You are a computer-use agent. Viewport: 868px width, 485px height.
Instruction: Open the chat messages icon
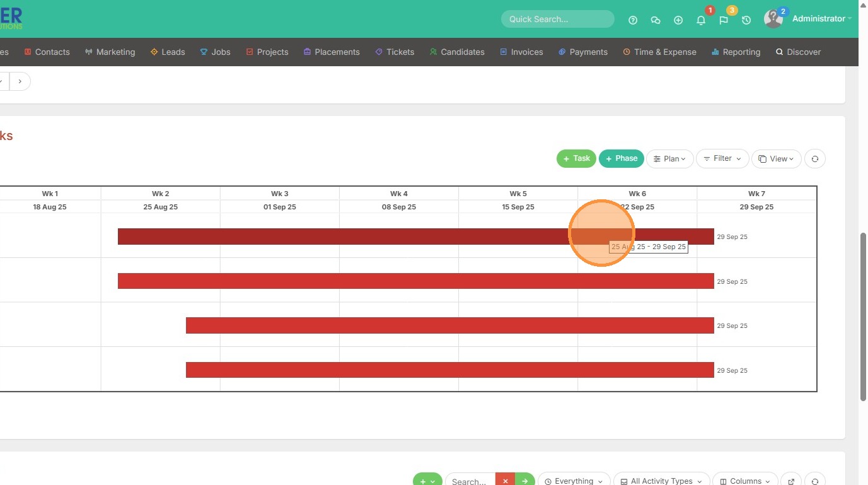click(x=656, y=20)
